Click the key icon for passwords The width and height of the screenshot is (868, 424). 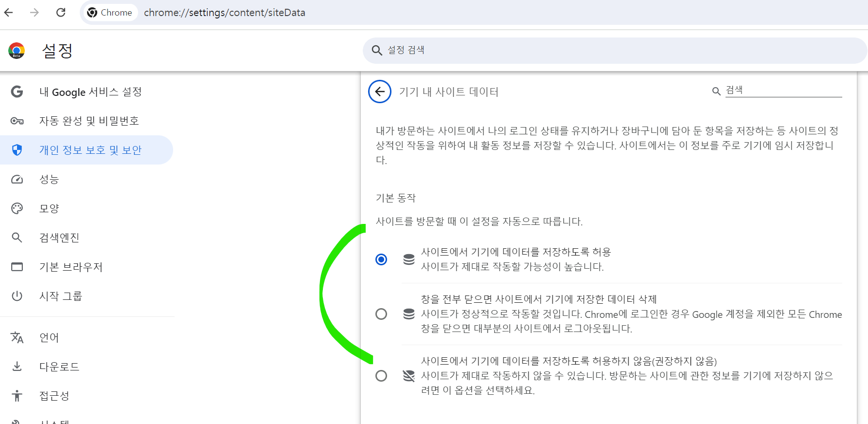coord(17,121)
